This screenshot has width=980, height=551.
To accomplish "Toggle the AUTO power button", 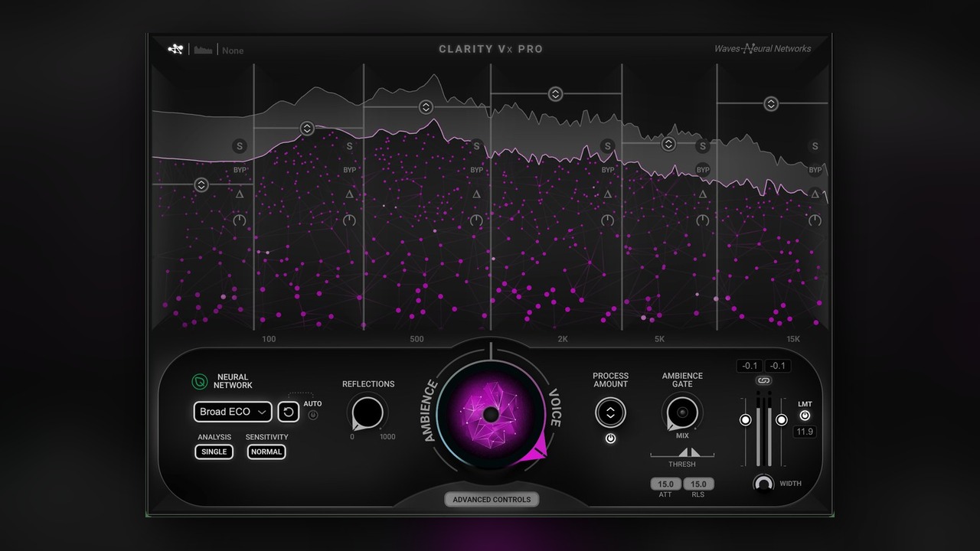I will coord(312,416).
